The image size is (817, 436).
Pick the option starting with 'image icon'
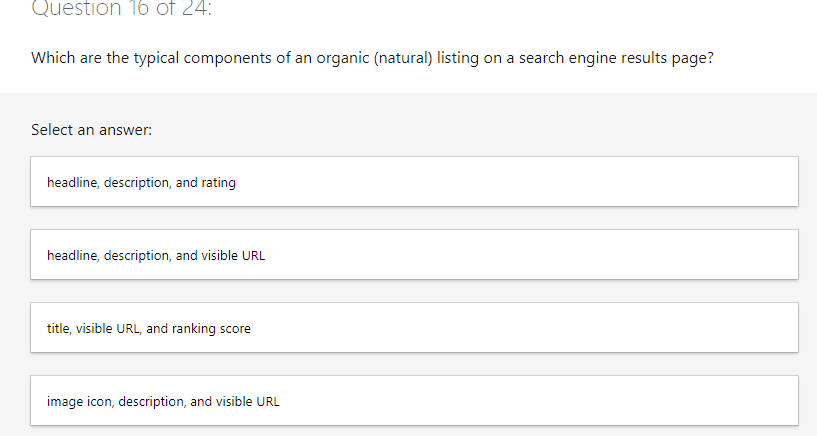pyautogui.click(x=163, y=402)
